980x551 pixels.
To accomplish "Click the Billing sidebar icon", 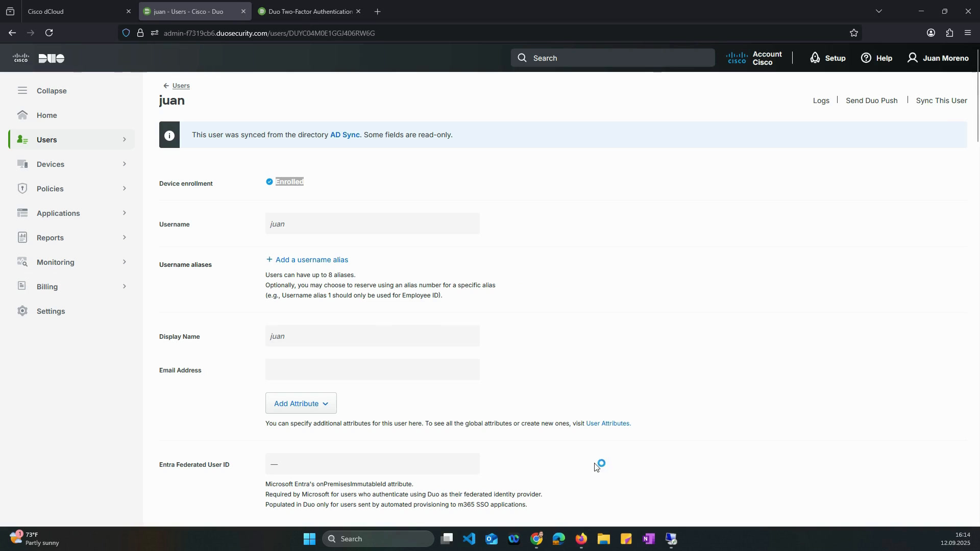I will click(x=22, y=286).
